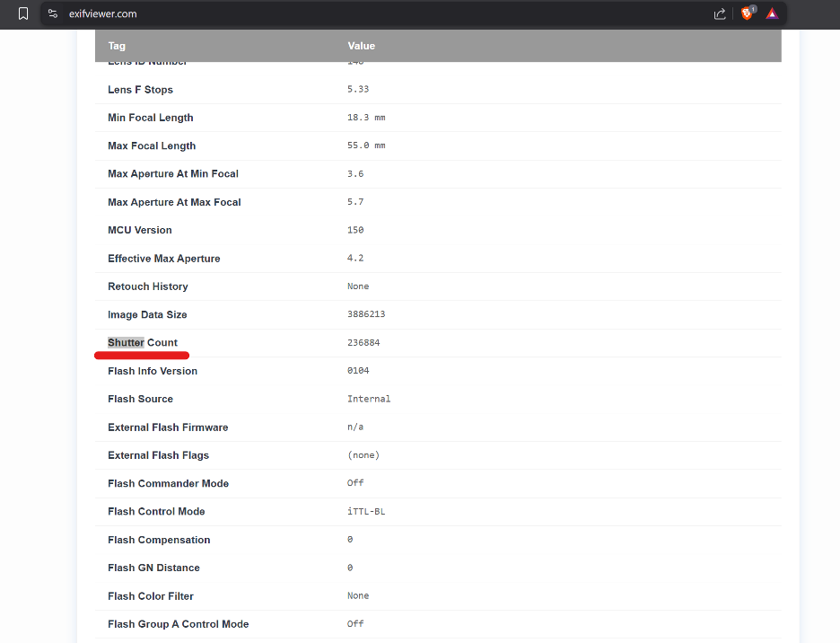Click the Effective Max Aperture value 4.2
The image size is (840, 643).
point(355,258)
